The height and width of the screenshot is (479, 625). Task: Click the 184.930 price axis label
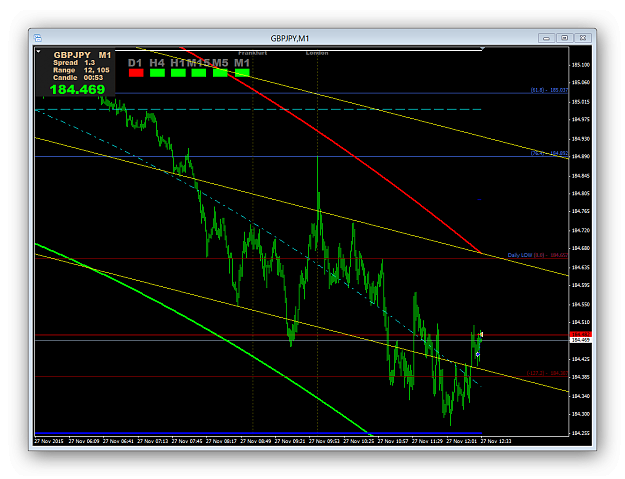click(x=581, y=139)
